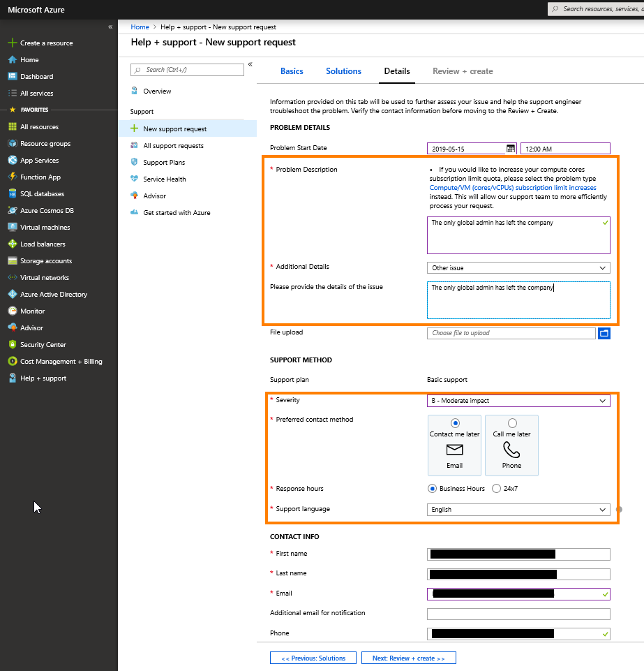644x671 pixels.
Task: Click the calendar icon for Problem Start Date
Action: pos(511,149)
